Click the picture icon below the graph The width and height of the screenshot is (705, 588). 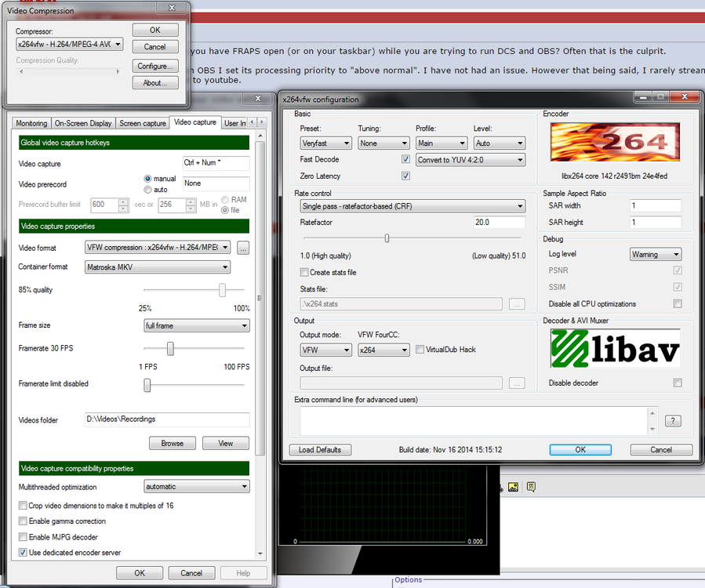(513, 487)
